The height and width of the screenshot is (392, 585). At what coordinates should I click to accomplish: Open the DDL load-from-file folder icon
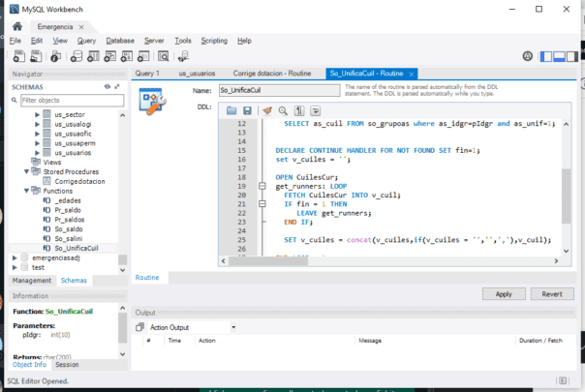click(231, 110)
